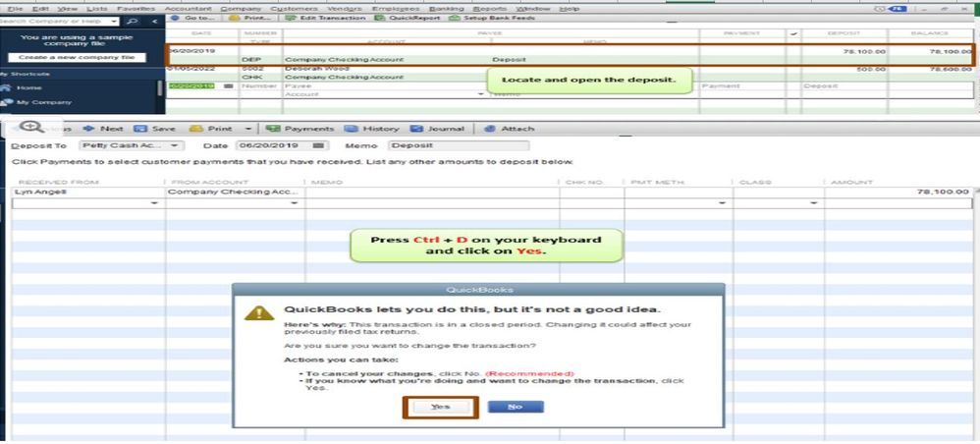The height and width of the screenshot is (444, 980).
Task: Click Yes in QuickBooks warning dialog
Action: (441, 407)
